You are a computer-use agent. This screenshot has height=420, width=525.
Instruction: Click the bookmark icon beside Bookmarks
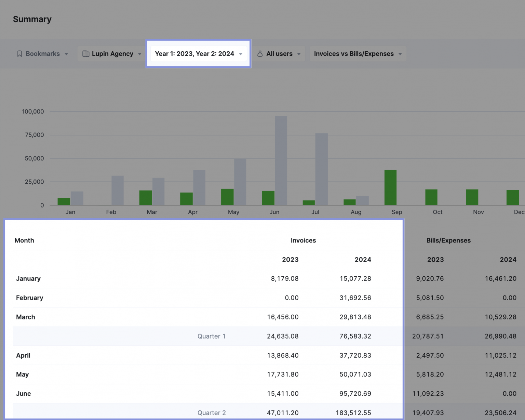tap(19, 53)
